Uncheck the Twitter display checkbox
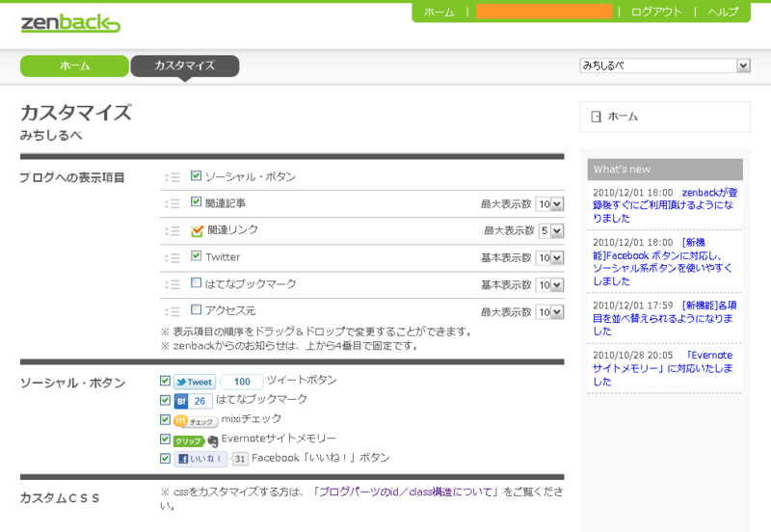The width and height of the screenshot is (771, 532). (197, 255)
